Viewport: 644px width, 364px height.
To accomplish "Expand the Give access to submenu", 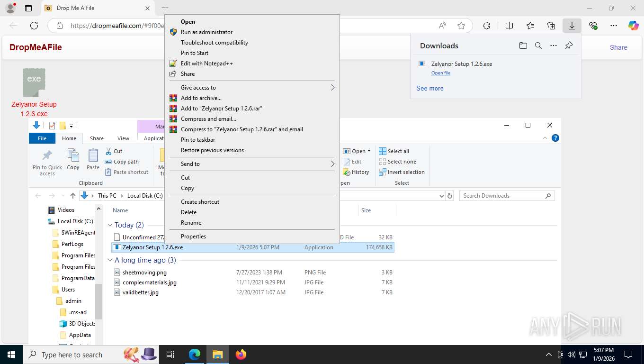I will (252, 88).
